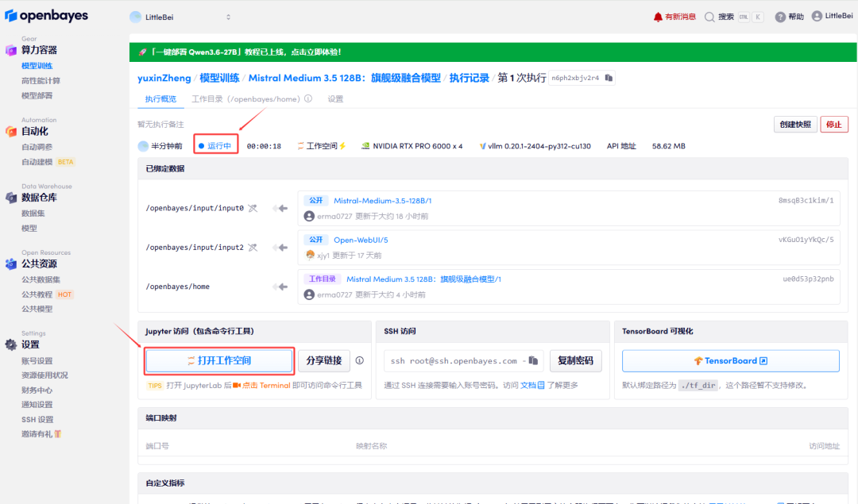The width and height of the screenshot is (858, 504).
Task: Copy the ssh root@ssh.openbayes.com command icon
Action: (x=534, y=361)
